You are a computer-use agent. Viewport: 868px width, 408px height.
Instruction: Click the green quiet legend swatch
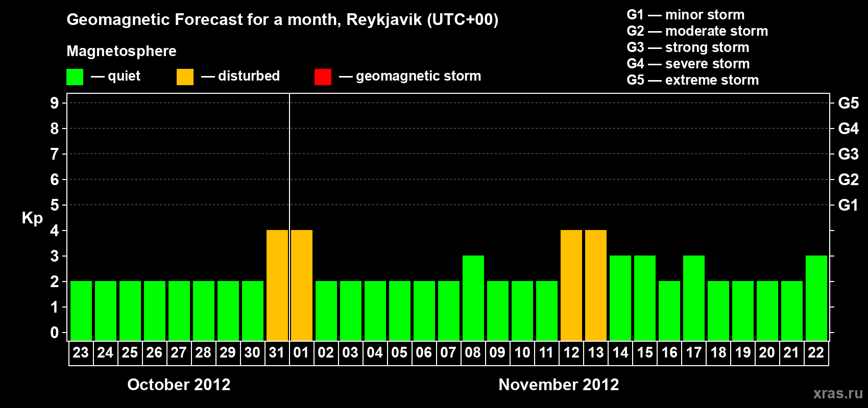(75, 77)
